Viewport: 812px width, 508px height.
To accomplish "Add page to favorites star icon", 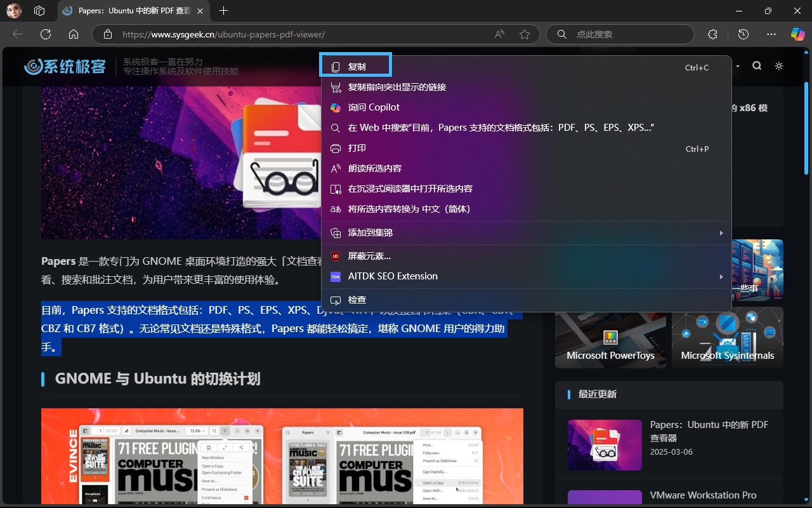I will [525, 34].
